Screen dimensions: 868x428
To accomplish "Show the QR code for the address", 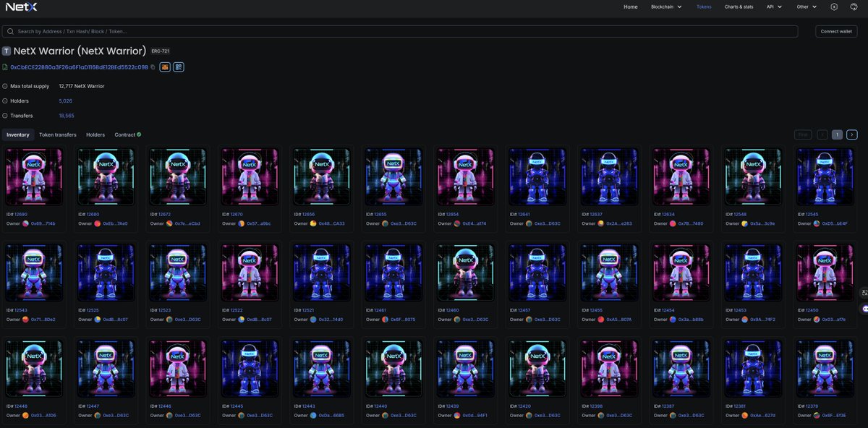I will pos(178,67).
